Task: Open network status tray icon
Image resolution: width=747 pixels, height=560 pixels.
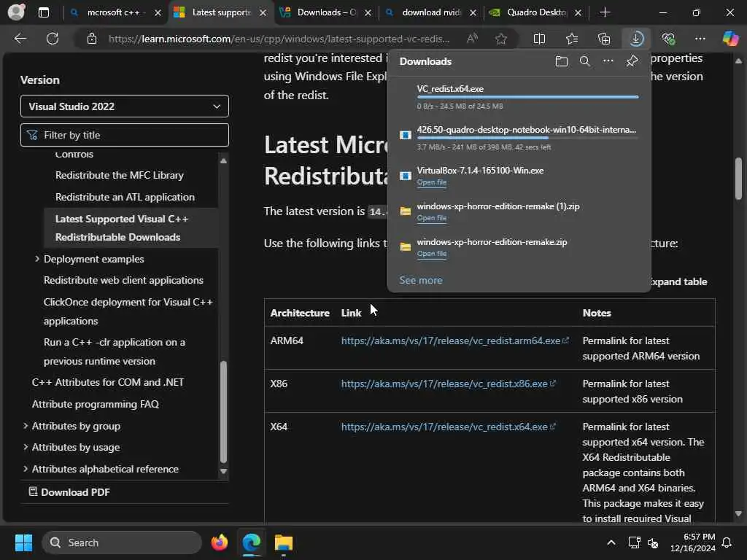Action: click(x=634, y=542)
